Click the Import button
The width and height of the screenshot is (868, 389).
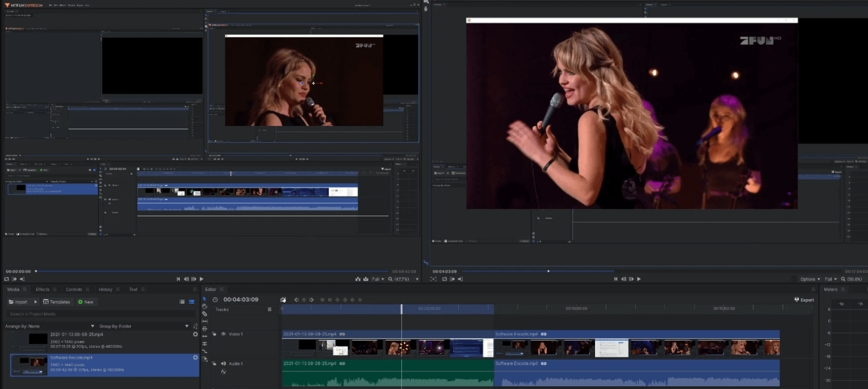18,302
